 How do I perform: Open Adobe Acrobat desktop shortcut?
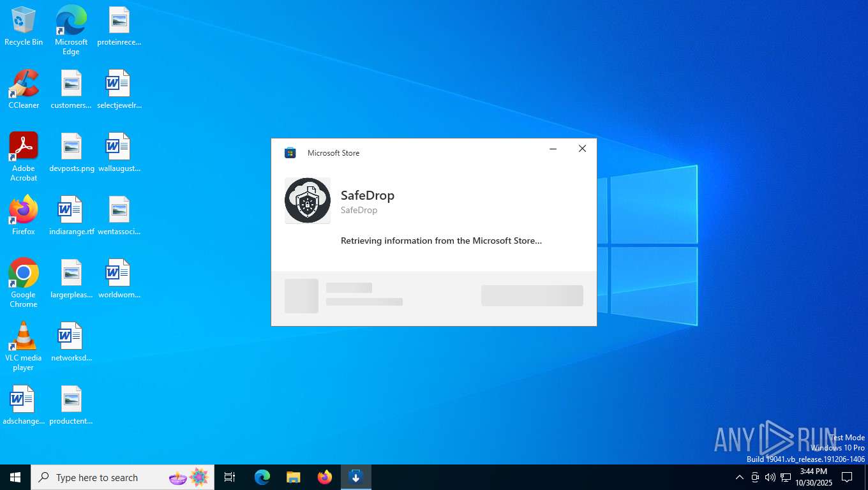click(24, 157)
